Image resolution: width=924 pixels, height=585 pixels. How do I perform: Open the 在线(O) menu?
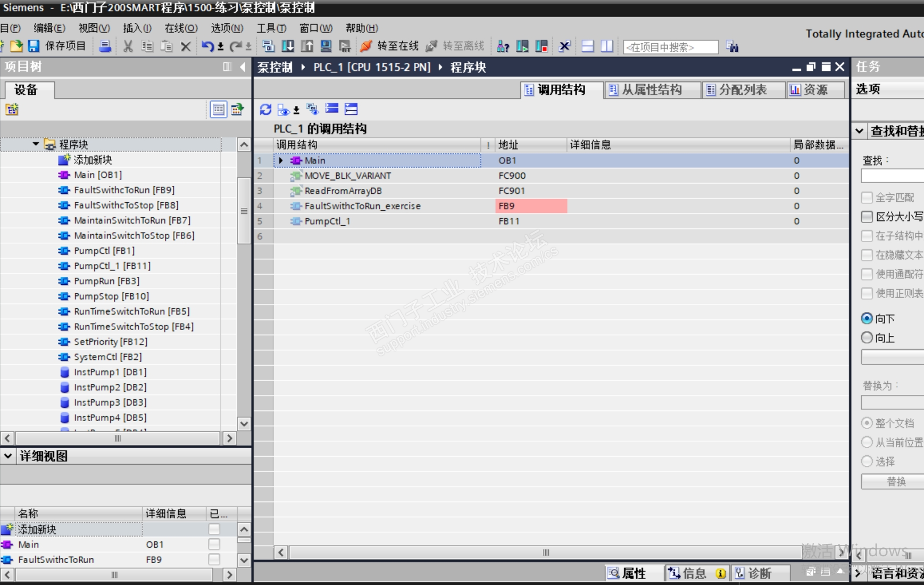tap(181, 28)
